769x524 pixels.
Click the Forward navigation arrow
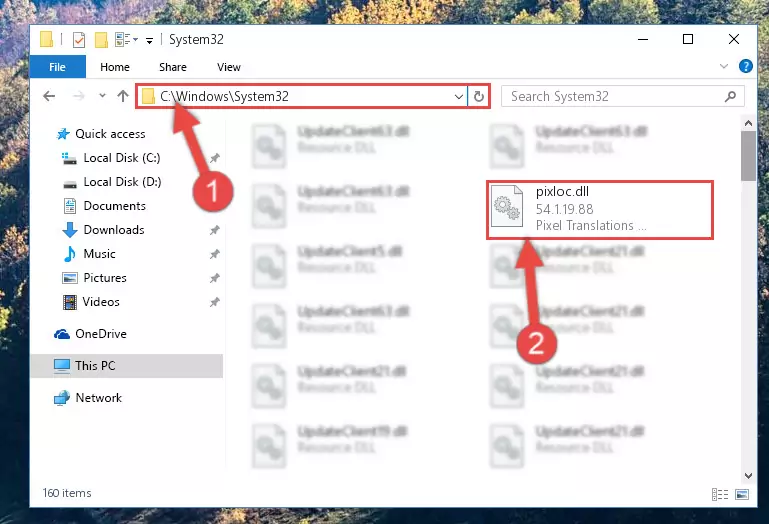(x=78, y=96)
